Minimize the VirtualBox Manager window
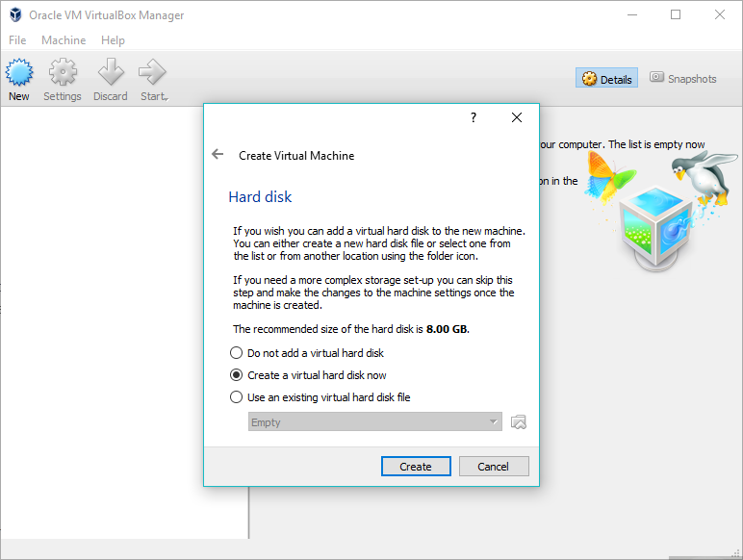This screenshot has width=743, height=560. pos(632,14)
